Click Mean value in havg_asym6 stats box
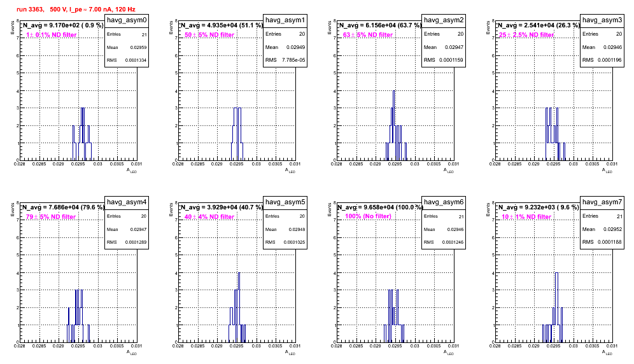Viewport: 634px width, 364px height. point(455,229)
